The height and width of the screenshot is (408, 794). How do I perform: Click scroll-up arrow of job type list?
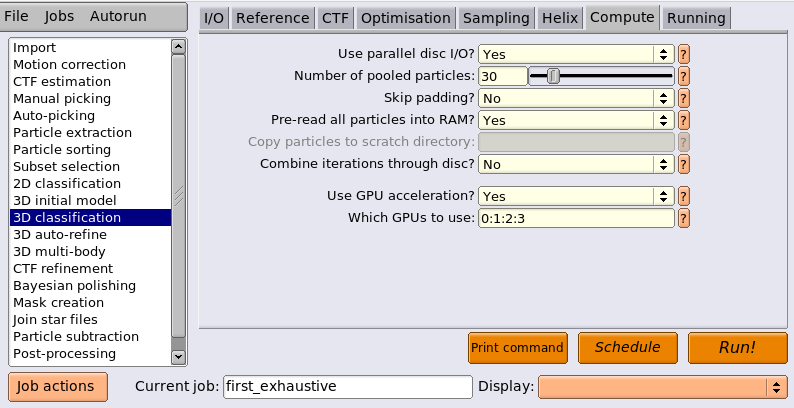(x=178, y=47)
